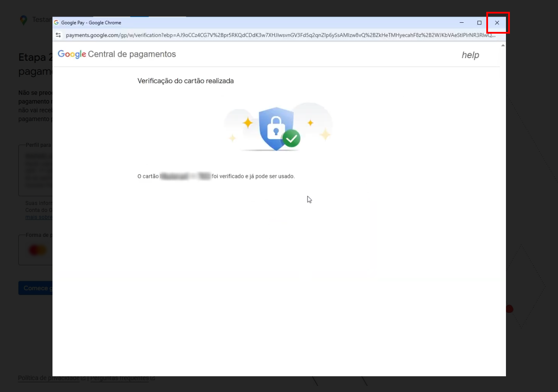Open the site information icon in address bar
Screen dimensions: 558x392
(59, 35)
